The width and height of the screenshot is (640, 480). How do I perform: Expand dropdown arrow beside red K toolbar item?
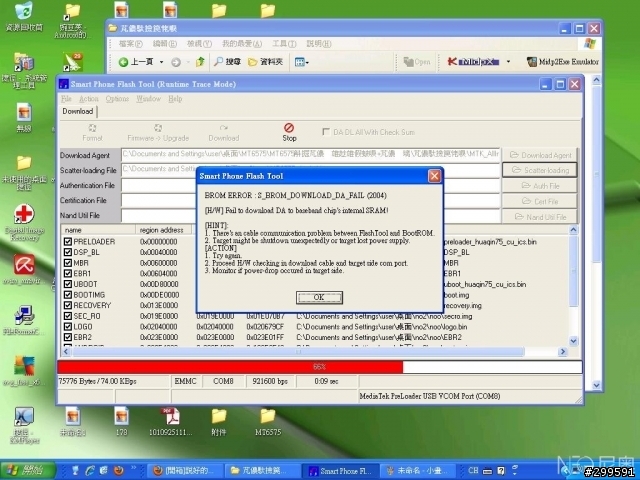[508, 62]
